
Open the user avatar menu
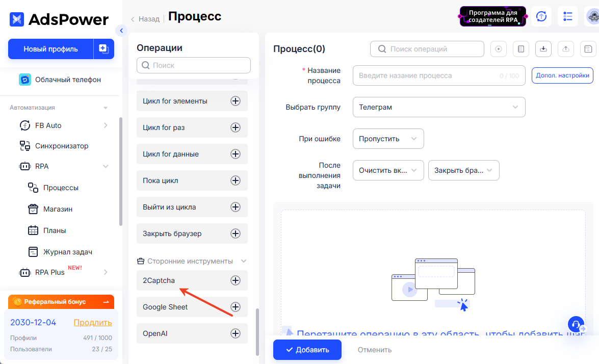click(x=593, y=16)
